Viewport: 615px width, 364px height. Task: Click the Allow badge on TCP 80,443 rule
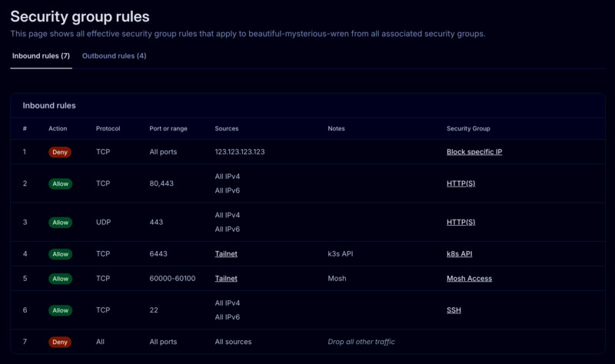point(60,184)
